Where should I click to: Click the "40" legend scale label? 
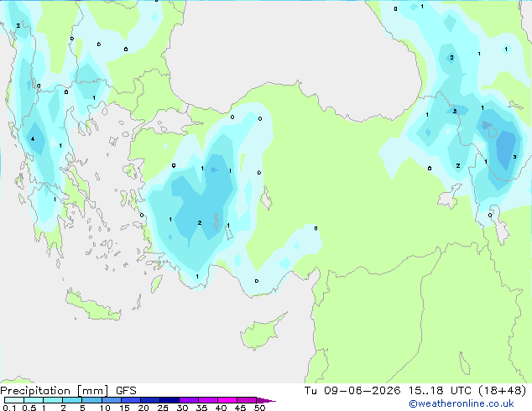(221, 408)
